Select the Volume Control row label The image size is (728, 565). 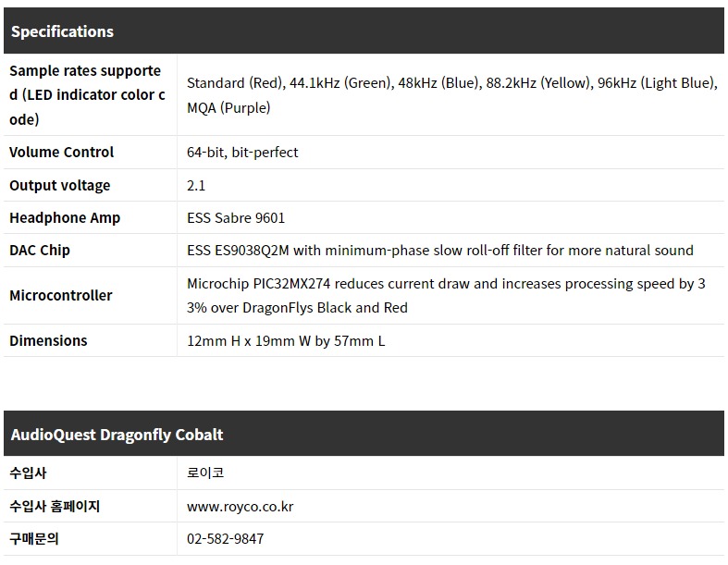[x=61, y=152]
